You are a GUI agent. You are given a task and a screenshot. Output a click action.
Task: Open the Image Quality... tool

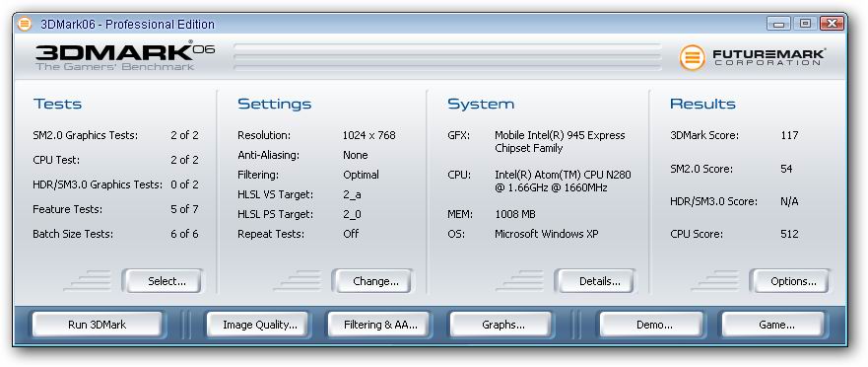point(258,325)
